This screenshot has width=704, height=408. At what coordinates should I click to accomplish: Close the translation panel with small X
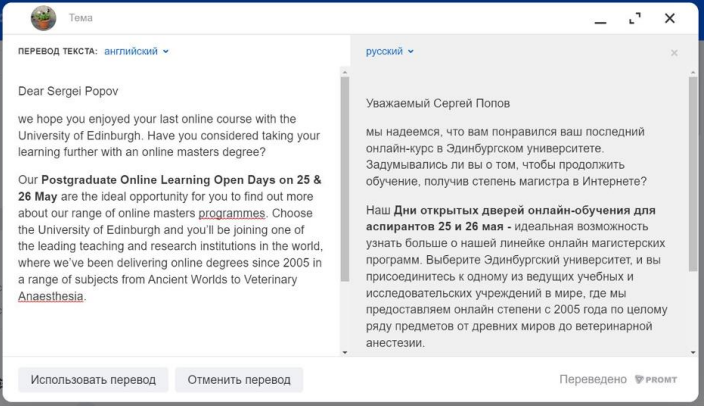click(x=674, y=53)
